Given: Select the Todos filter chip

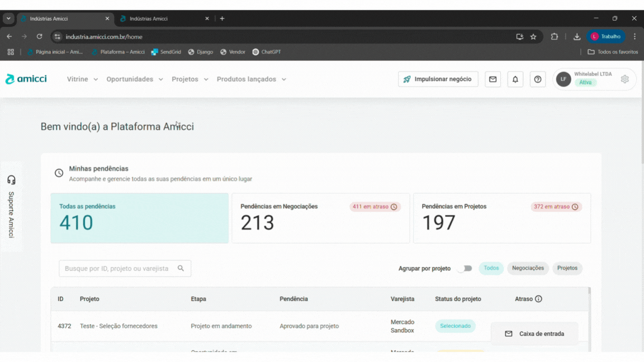Looking at the screenshot, I should pyautogui.click(x=491, y=268).
